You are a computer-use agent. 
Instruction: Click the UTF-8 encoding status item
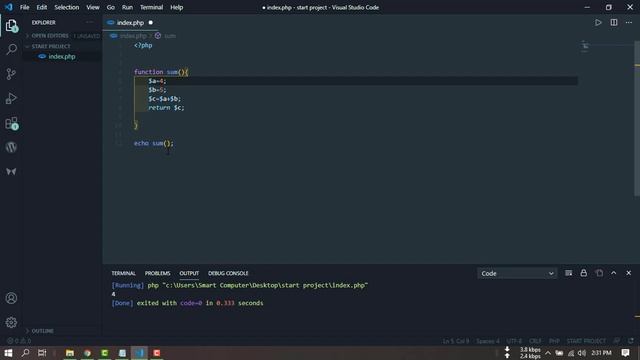[514, 341]
